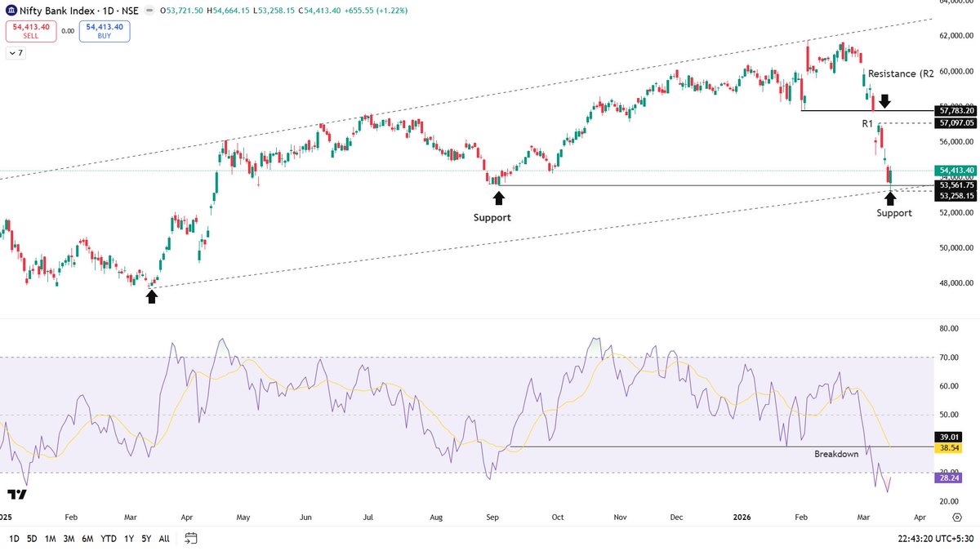
Task: Select the 3M time range
Action: click(x=69, y=539)
